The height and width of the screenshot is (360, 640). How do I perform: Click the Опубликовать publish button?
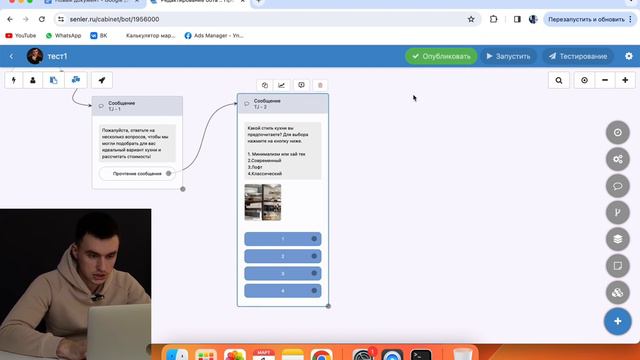click(441, 56)
